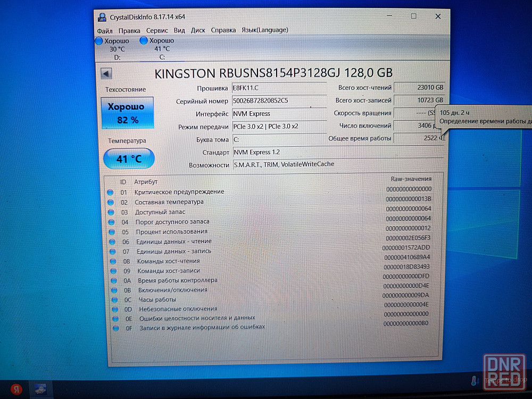The width and height of the screenshot is (532, 399).
Task: Click the PCIe 3.0 x2 transfer mode field
Action: pos(280,127)
